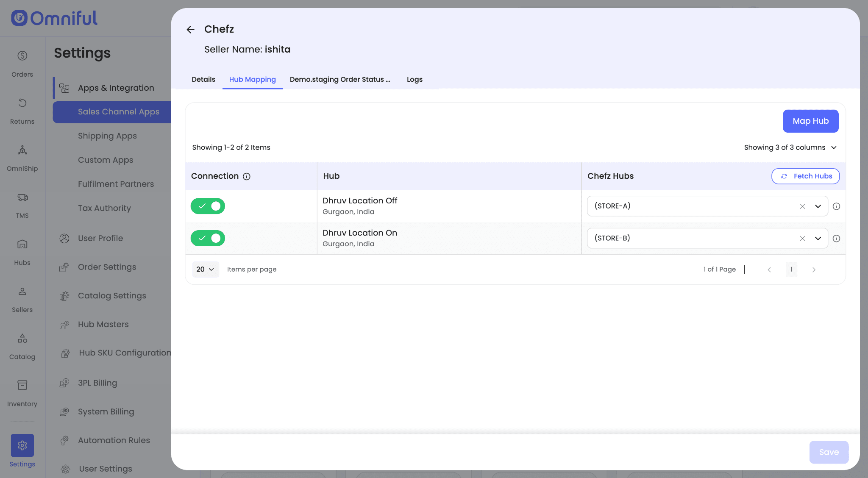Click the Dhruv Location On hub name

coord(360,233)
